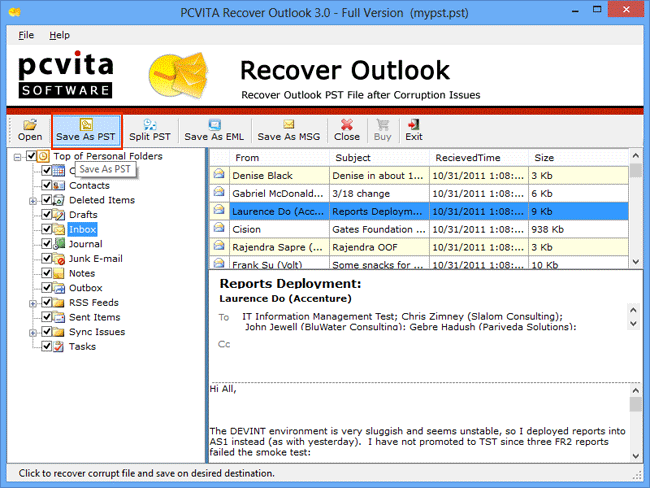Uncheck the Drafts checkbox
The height and width of the screenshot is (488, 650).
point(46,214)
